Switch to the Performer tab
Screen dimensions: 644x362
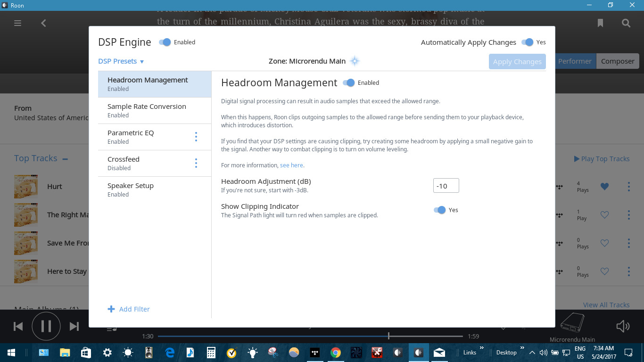coord(575,61)
